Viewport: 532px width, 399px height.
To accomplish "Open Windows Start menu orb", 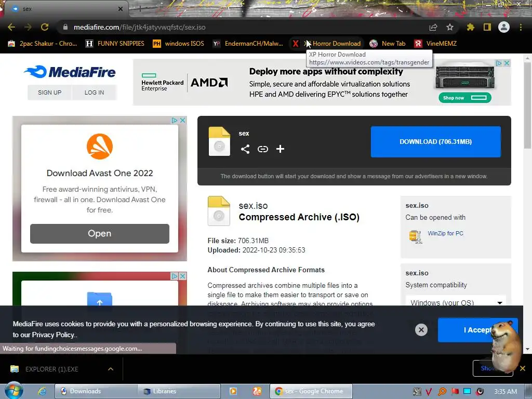I will pos(14,391).
